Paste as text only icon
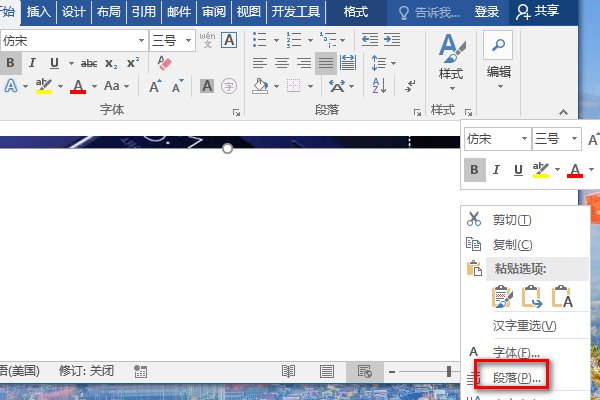This screenshot has width=600, height=400. [562, 297]
